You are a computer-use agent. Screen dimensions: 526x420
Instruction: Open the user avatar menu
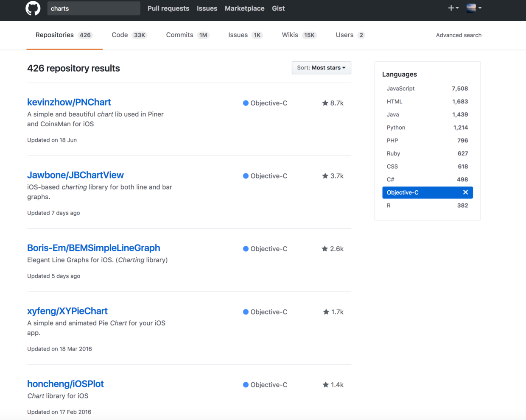(474, 8)
